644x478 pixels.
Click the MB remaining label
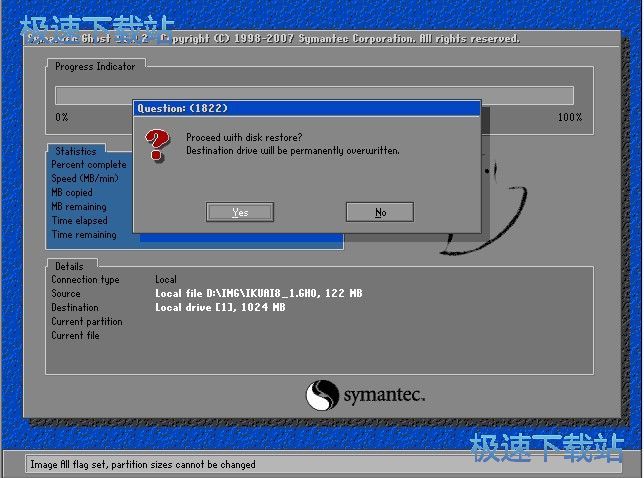(x=79, y=207)
